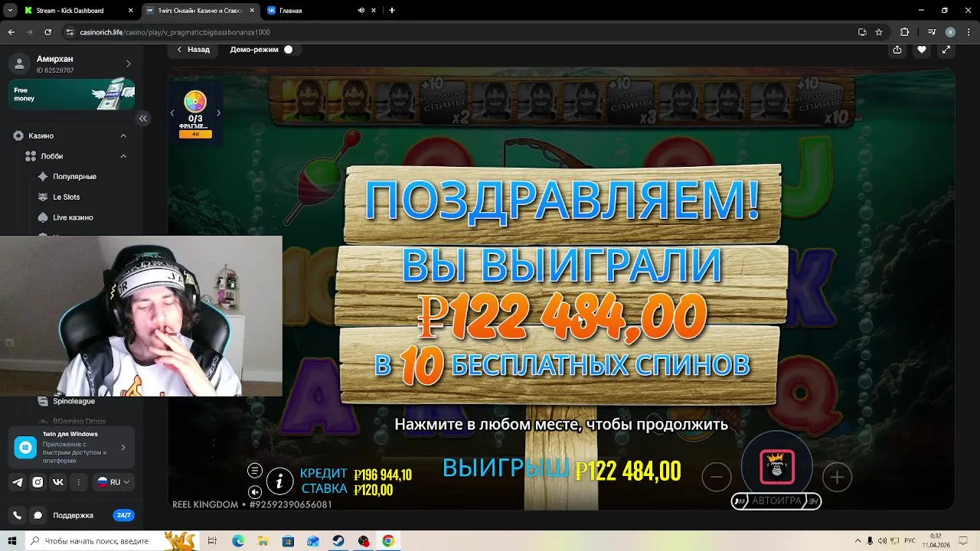Add game to favorites with heart icon
The height and width of the screenshot is (551, 980).
tap(922, 50)
